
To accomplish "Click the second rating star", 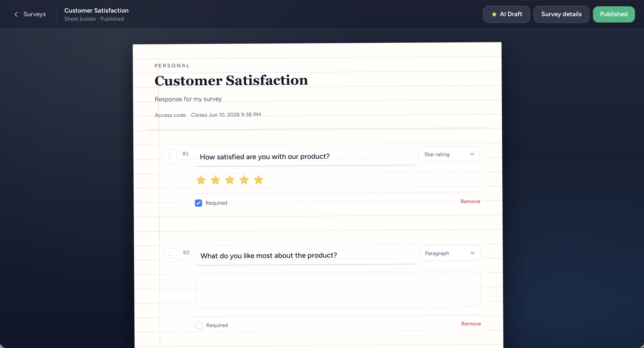I will pos(215,180).
